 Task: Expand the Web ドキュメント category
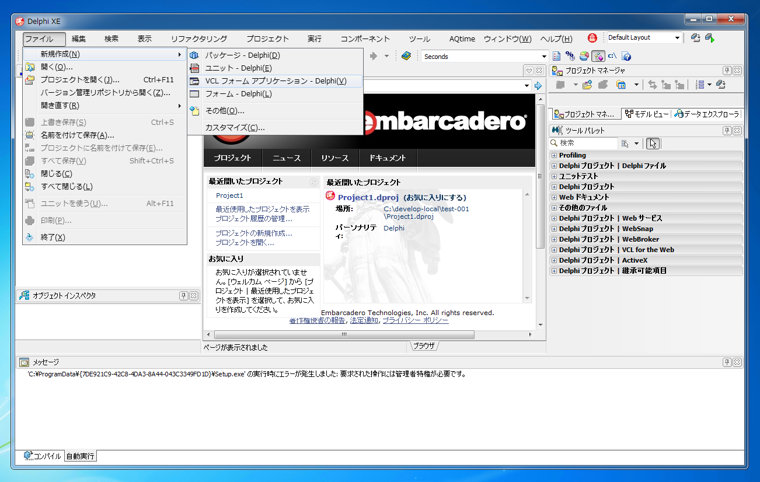coord(554,197)
